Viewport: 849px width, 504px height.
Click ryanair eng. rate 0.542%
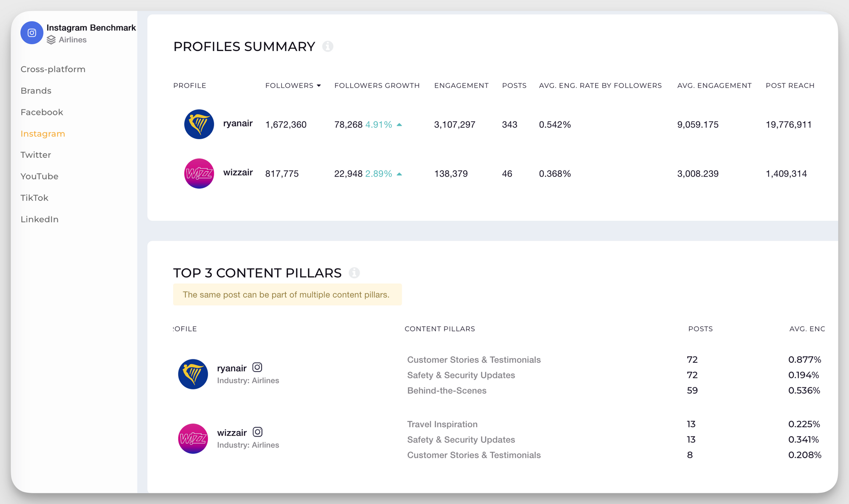[x=555, y=125]
